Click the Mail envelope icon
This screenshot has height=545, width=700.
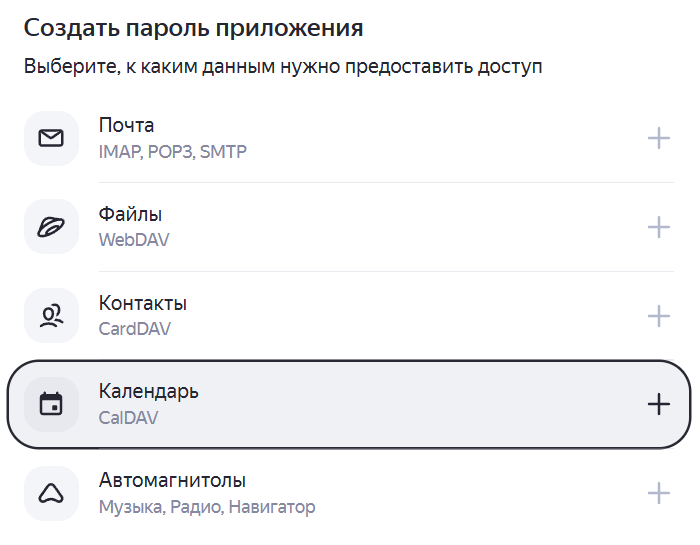(51, 138)
